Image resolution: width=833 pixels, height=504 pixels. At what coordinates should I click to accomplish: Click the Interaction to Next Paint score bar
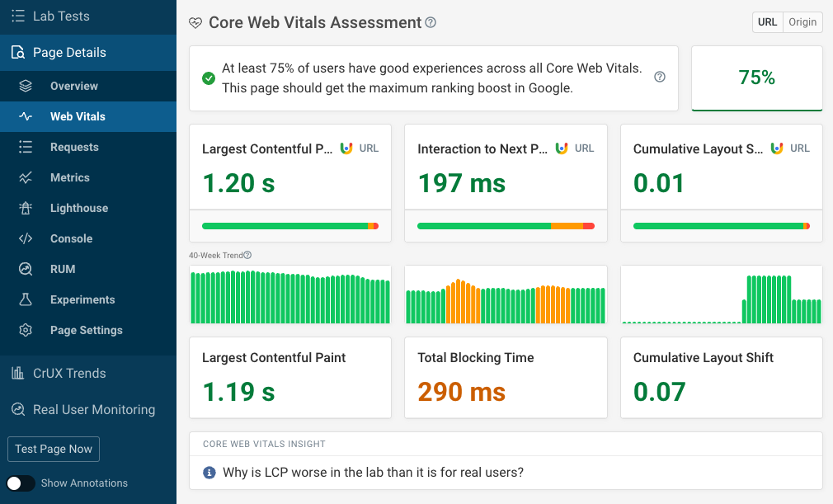click(506, 225)
